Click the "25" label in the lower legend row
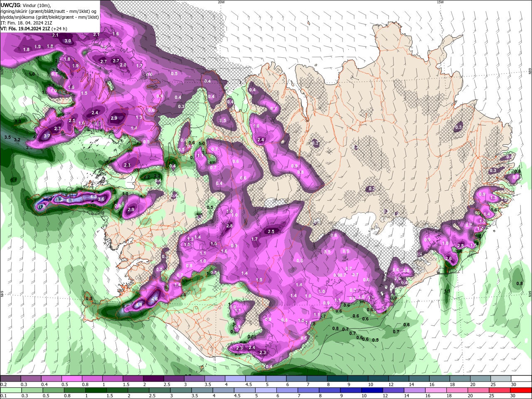 click(x=491, y=396)
